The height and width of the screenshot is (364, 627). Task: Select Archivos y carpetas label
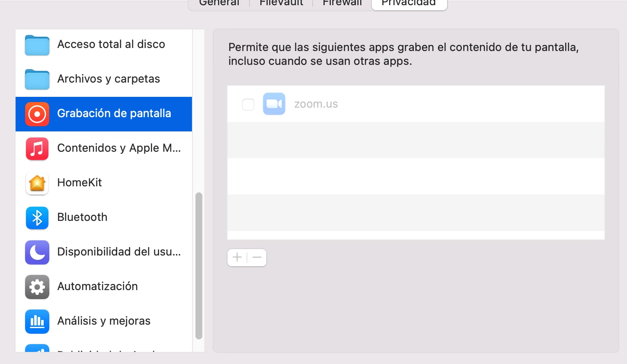[109, 79]
